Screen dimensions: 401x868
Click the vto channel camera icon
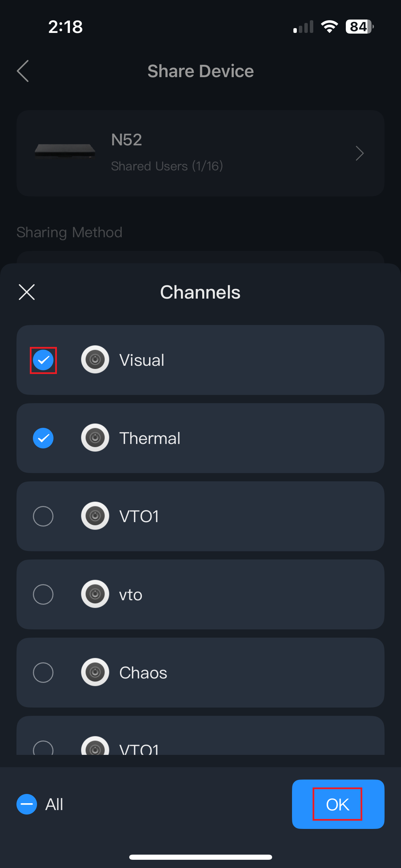(x=95, y=594)
